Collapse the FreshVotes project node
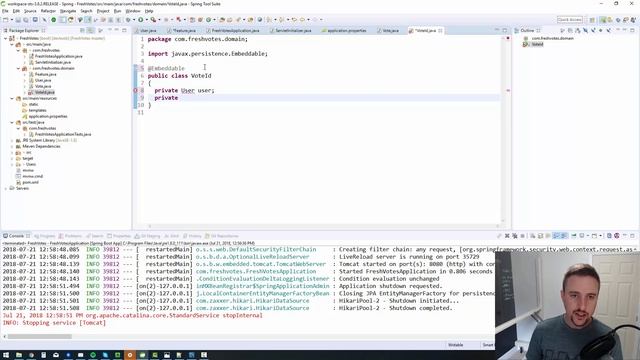The image size is (640, 360). (x=6, y=38)
